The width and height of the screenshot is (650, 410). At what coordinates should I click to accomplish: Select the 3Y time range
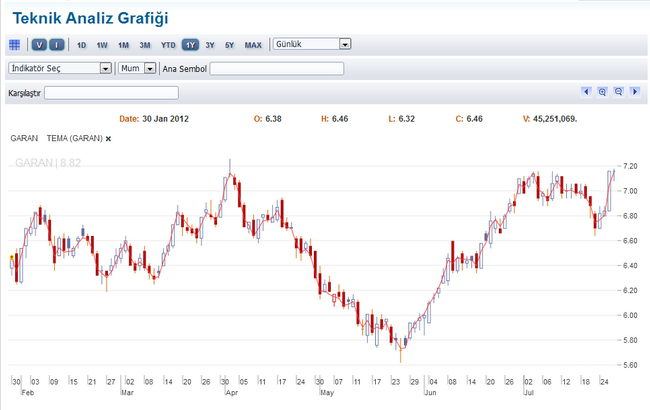tap(210, 45)
